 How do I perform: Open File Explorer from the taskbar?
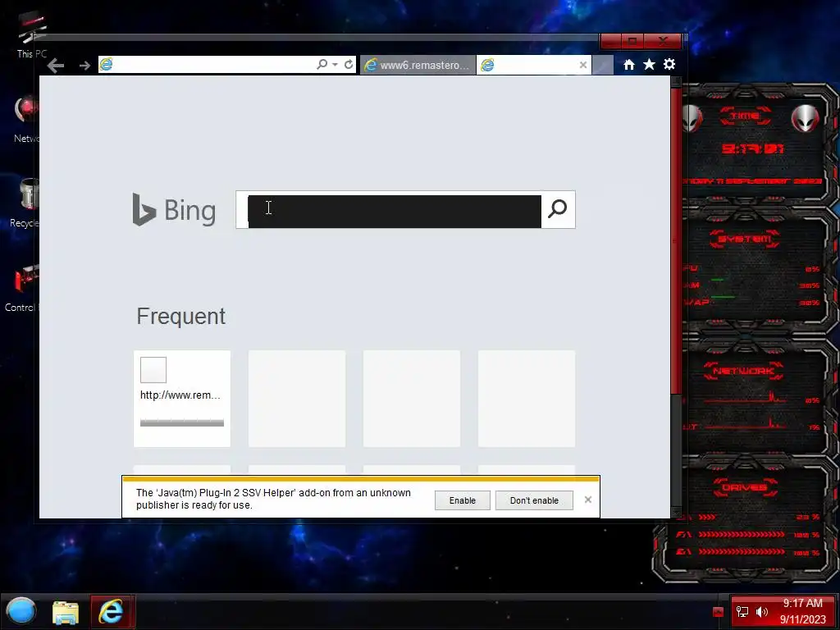pos(66,612)
